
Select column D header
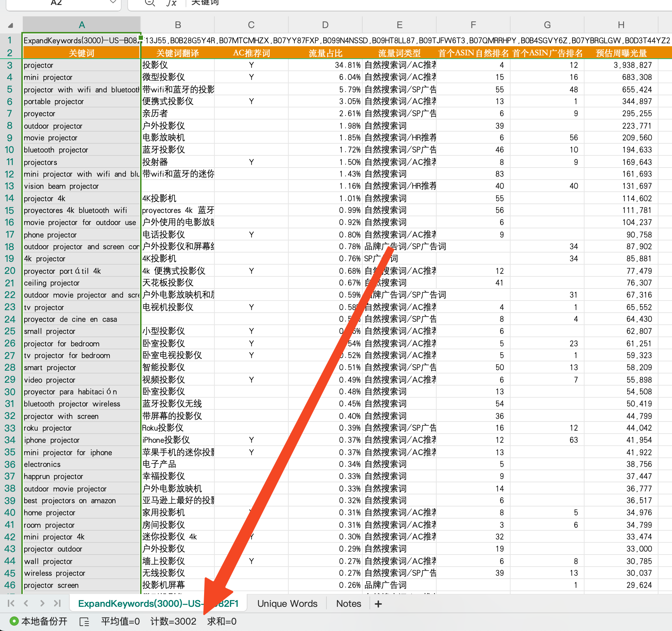click(x=325, y=25)
